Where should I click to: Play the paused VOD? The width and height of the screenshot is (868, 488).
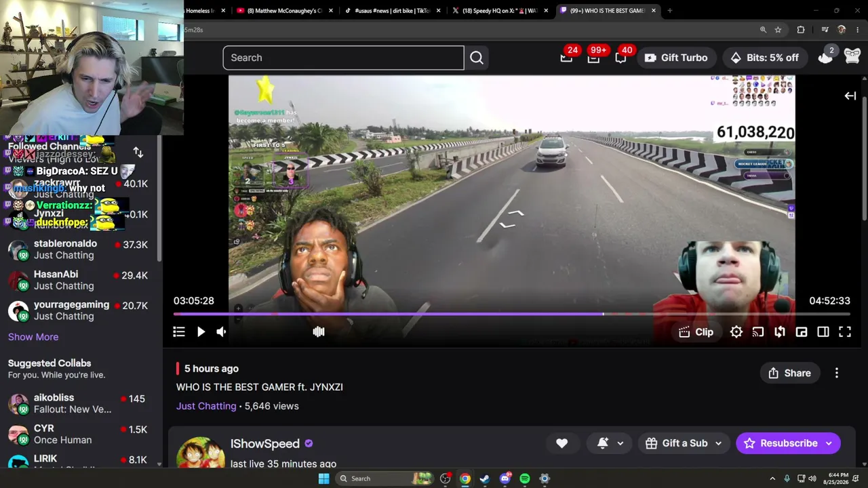[x=201, y=331]
